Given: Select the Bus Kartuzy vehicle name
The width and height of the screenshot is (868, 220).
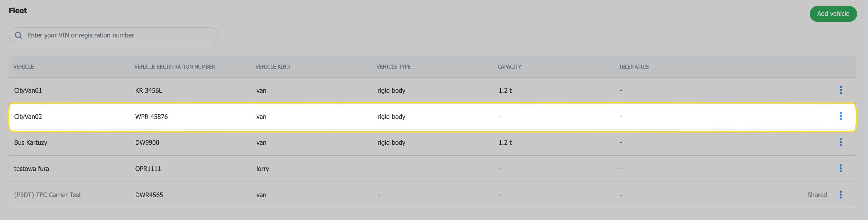Looking at the screenshot, I should click(31, 143).
